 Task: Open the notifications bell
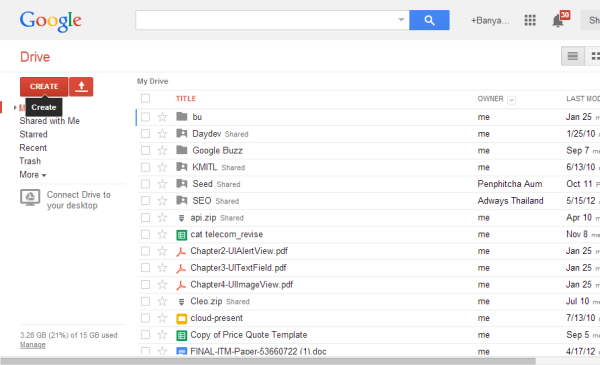[558, 21]
